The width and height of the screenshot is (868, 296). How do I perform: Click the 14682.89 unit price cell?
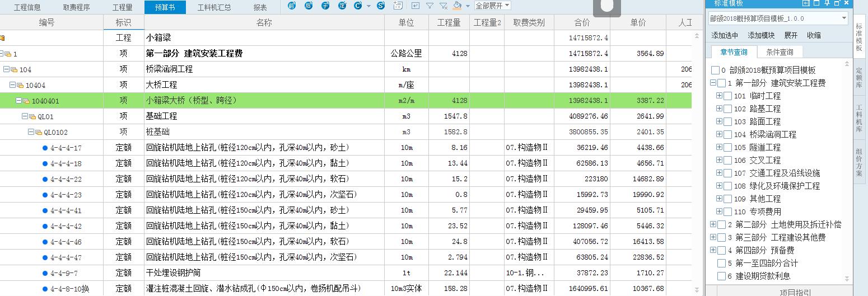[x=638, y=179]
